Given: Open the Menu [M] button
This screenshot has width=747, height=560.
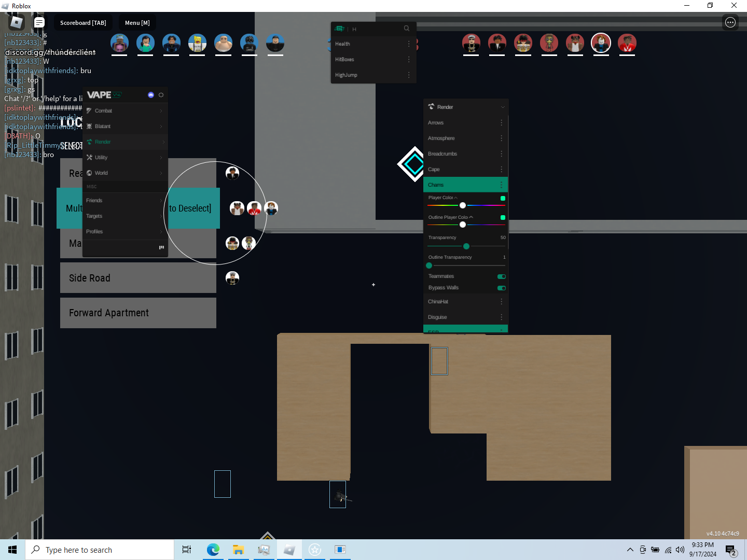Looking at the screenshot, I should coord(137,23).
